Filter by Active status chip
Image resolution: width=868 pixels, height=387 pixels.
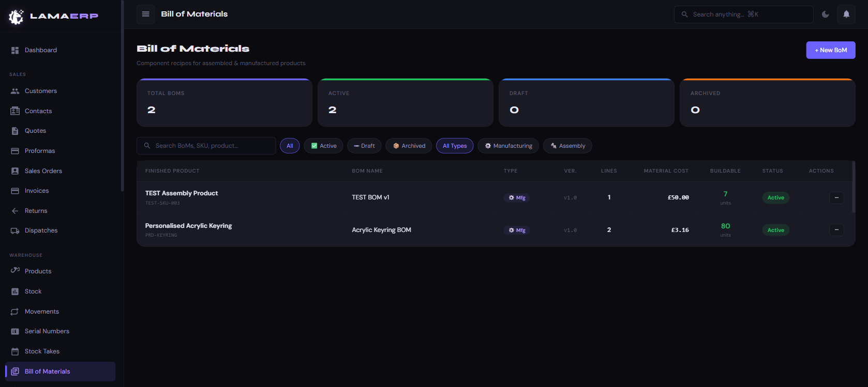click(324, 146)
